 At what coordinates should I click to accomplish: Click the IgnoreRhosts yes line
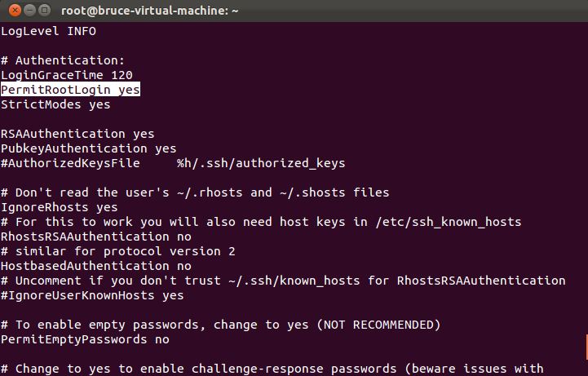(60, 207)
